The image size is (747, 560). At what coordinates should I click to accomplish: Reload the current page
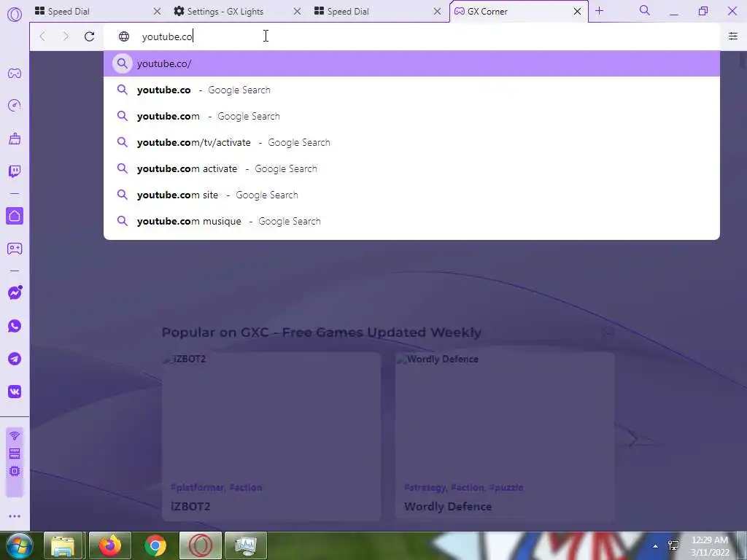click(x=89, y=36)
